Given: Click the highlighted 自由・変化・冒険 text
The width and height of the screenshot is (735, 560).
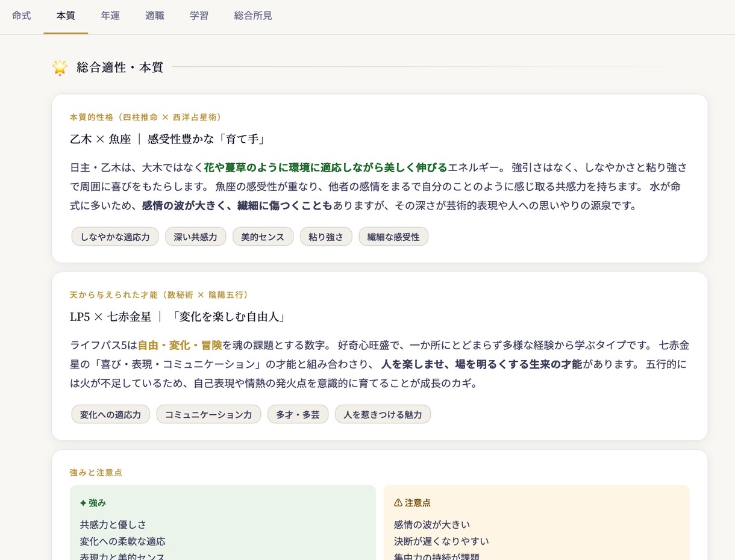Looking at the screenshot, I should pos(180,346).
